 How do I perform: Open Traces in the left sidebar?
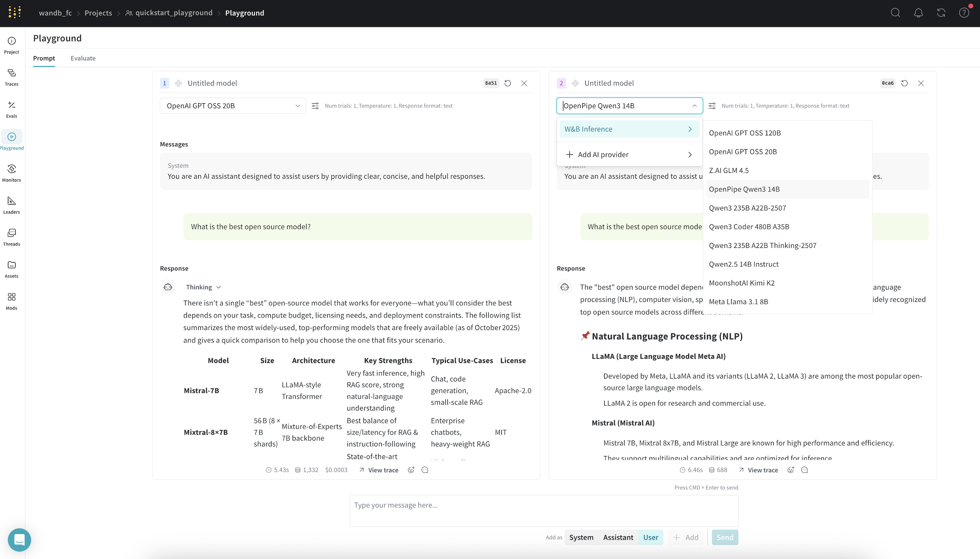tap(11, 77)
